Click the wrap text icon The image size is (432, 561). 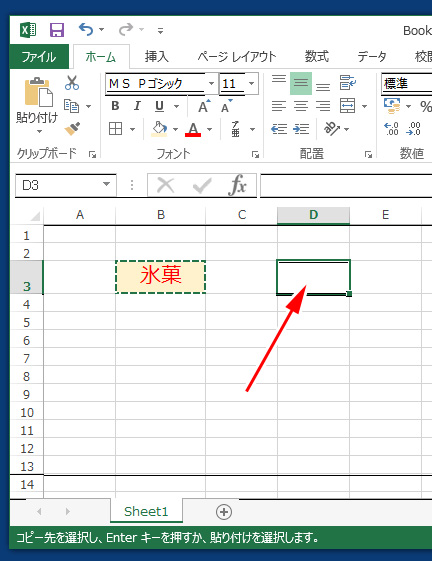[x=348, y=83]
